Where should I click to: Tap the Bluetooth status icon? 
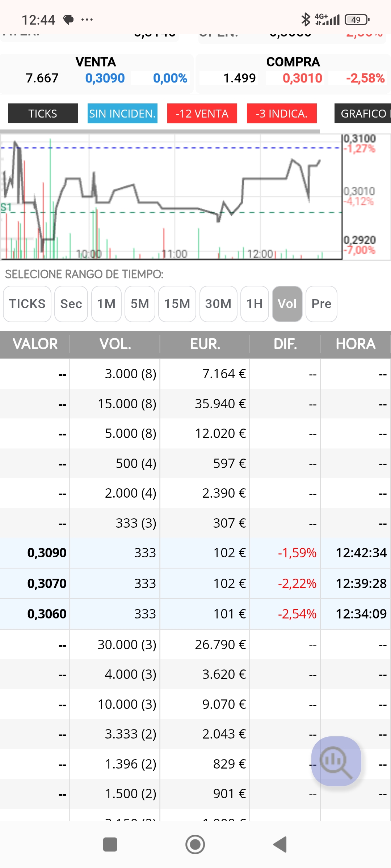point(306,20)
